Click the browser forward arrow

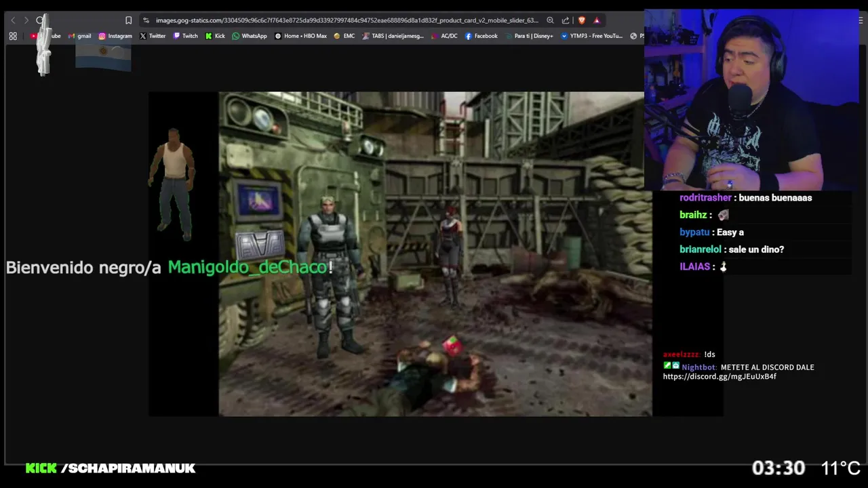[x=26, y=20]
